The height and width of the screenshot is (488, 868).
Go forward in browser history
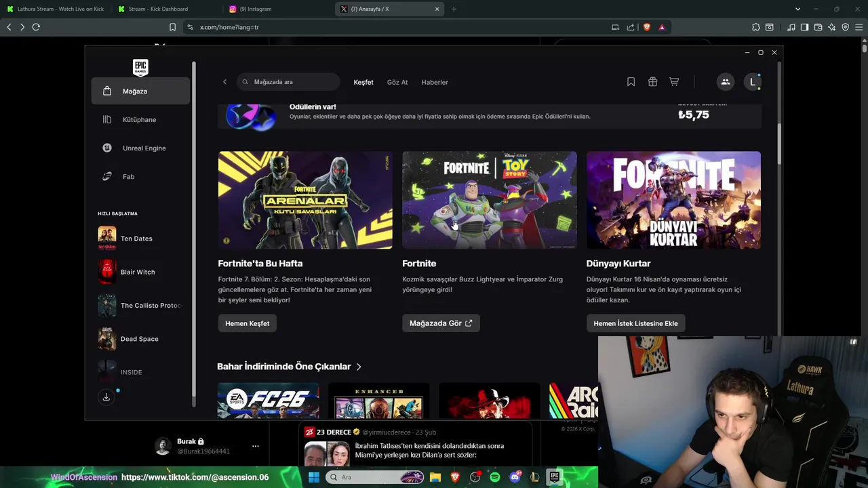[22, 27]
